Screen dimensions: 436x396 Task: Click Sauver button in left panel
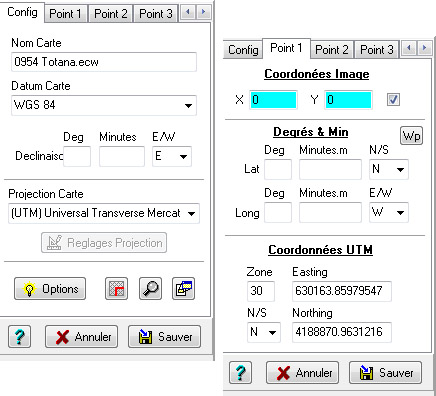coord(165,337)
